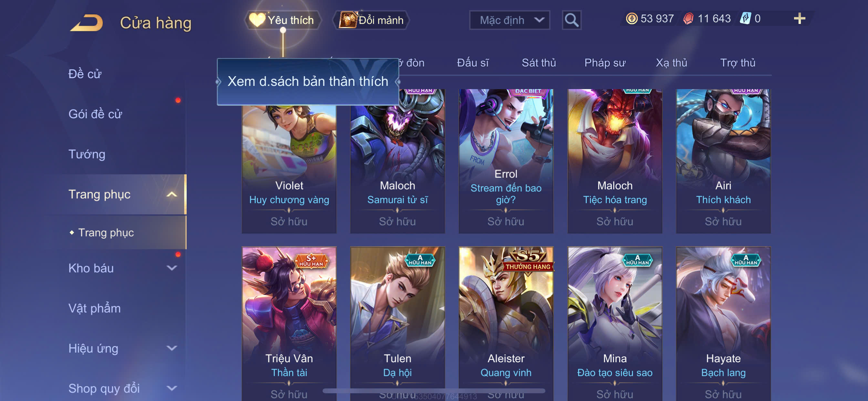Open the Airi Thích khách skin card
868x401 pixels.
pyautogui.click(x=723, y=161)
